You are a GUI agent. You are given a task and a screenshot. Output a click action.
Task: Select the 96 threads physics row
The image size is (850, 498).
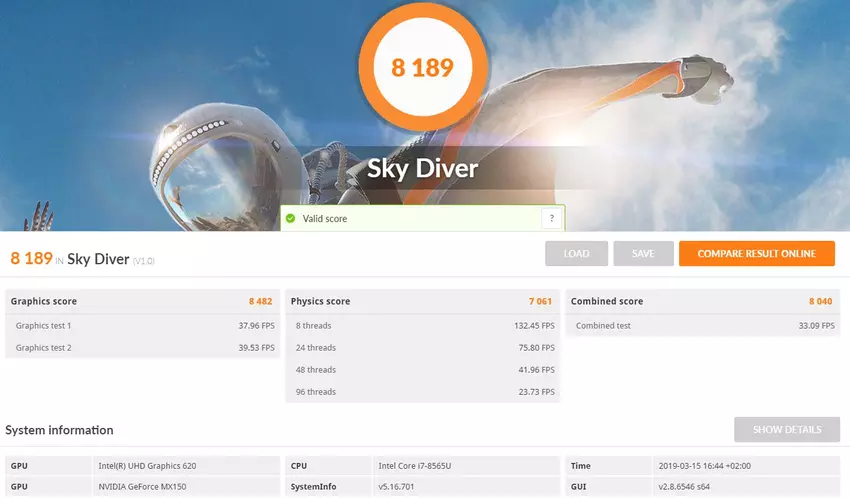click(422, 392)
